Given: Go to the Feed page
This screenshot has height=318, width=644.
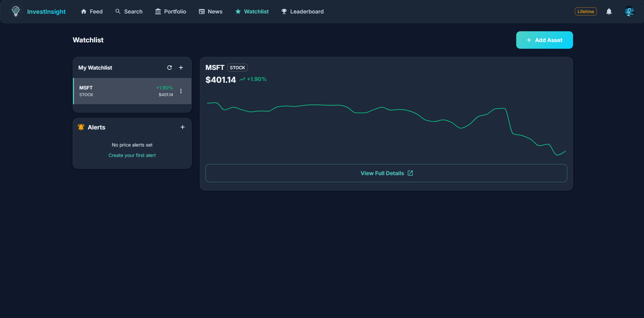Looking at the screenshot, I should [x=92, y=11].
